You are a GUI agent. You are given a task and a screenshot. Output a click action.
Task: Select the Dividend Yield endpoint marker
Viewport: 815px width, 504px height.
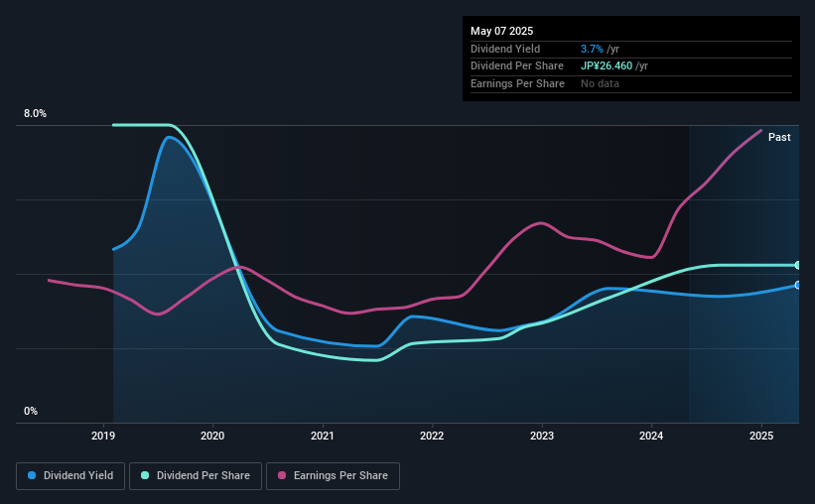[x=798, y=286]
